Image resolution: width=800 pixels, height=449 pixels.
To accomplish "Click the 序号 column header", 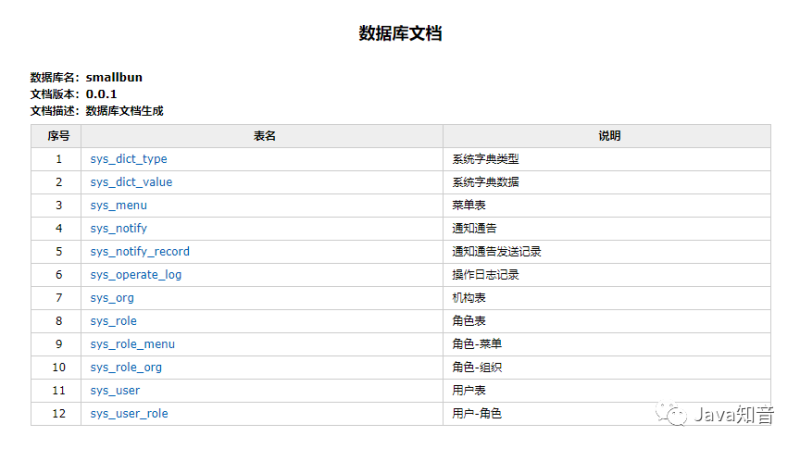I will click(x=57, y=136).
